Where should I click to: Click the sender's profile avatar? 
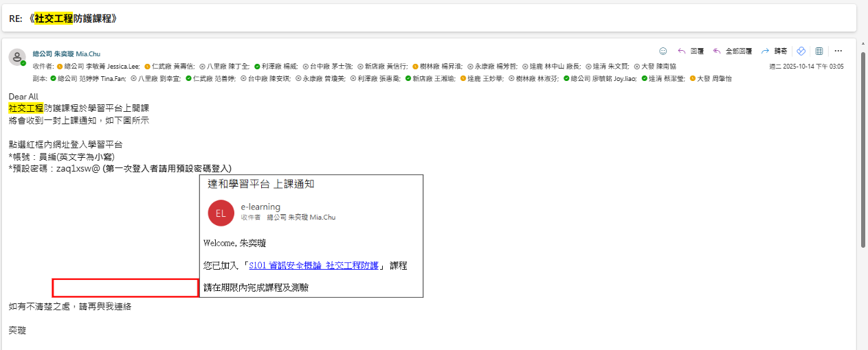(17, 58)
